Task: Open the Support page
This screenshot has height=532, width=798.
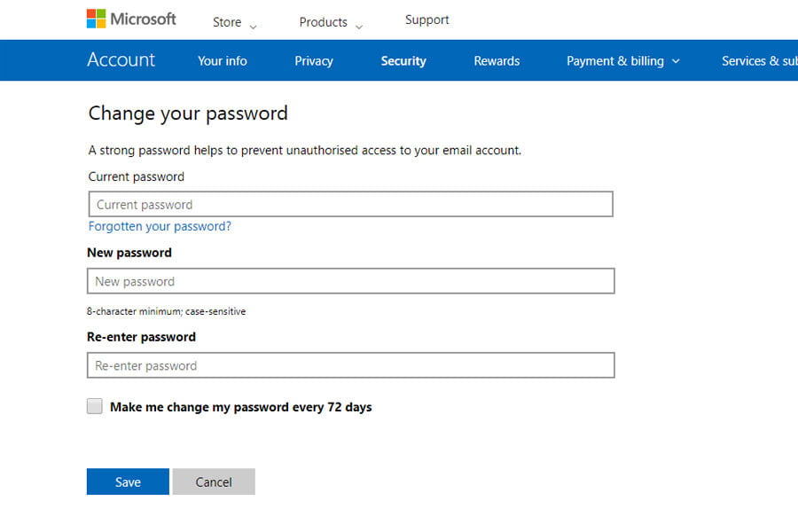Action: (x=426, y=20)
